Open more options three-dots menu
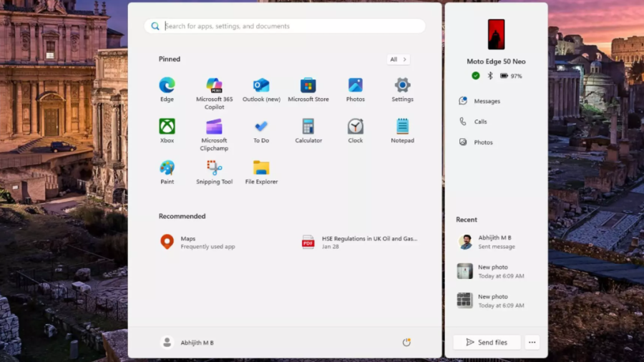Screen dimensions: 644x362 coord(532,342)
